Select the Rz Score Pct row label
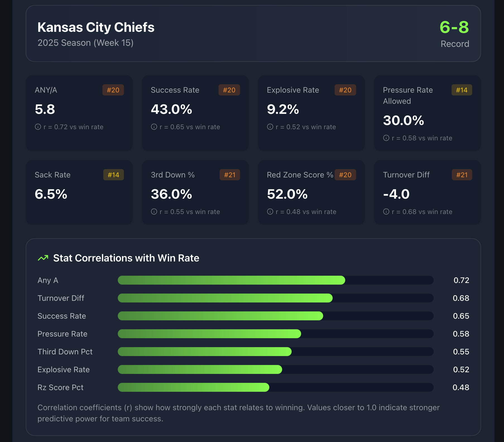This screenshot has height=442, width=504. (x=60, y=387)
